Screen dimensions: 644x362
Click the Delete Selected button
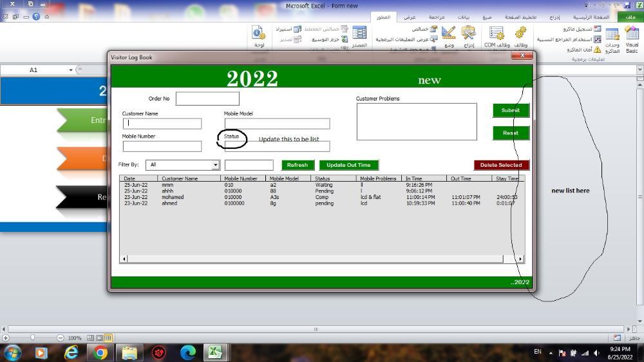click(x=501, y=165)
